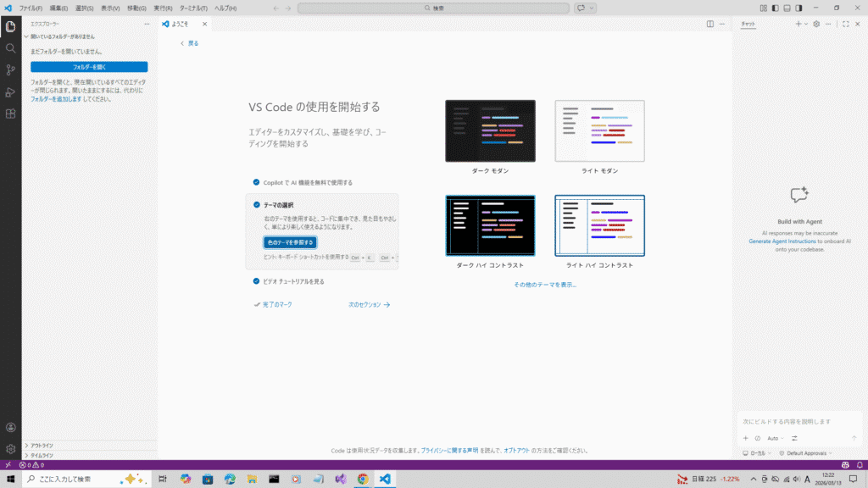Screen dimensions: 868x488
Task: Click the フォルダーを開く button
Action: 89,67
